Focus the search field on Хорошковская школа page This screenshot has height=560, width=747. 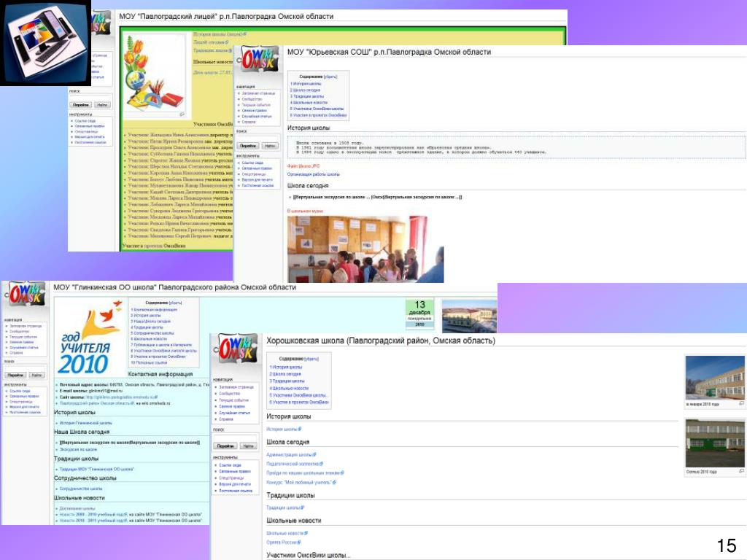pyautogui.click(x=236, y=438)
